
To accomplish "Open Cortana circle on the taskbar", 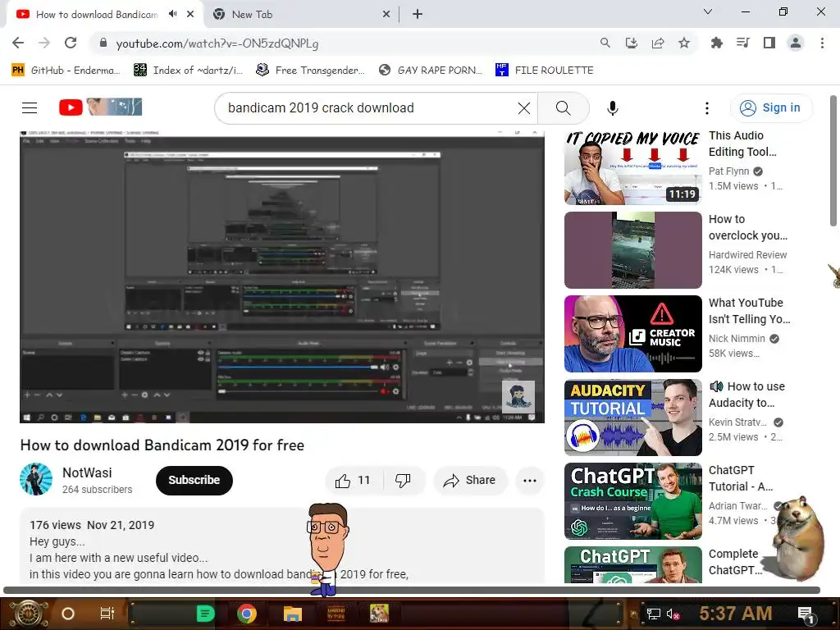I will point(68,614).
